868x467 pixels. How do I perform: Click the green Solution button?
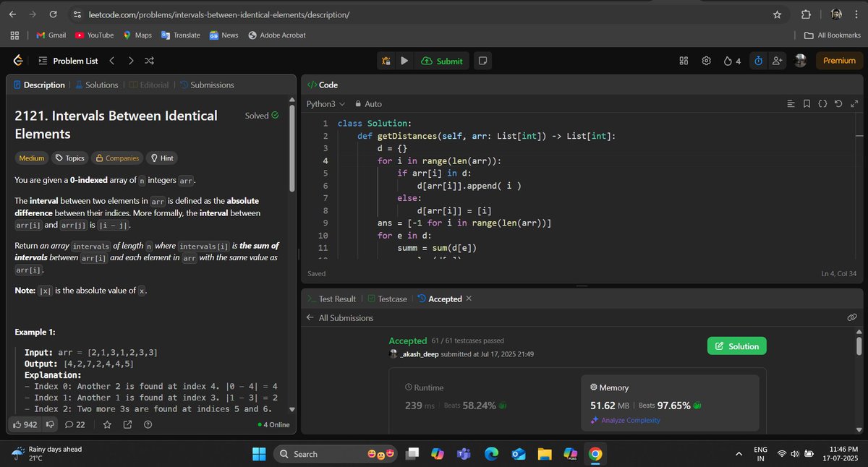click(x=736, y=346)
